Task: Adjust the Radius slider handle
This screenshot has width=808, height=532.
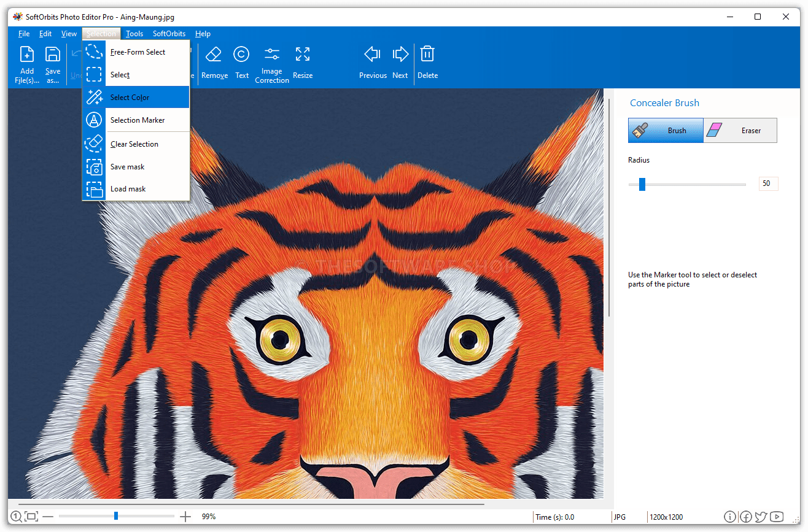Action: (x=642, y=184)
